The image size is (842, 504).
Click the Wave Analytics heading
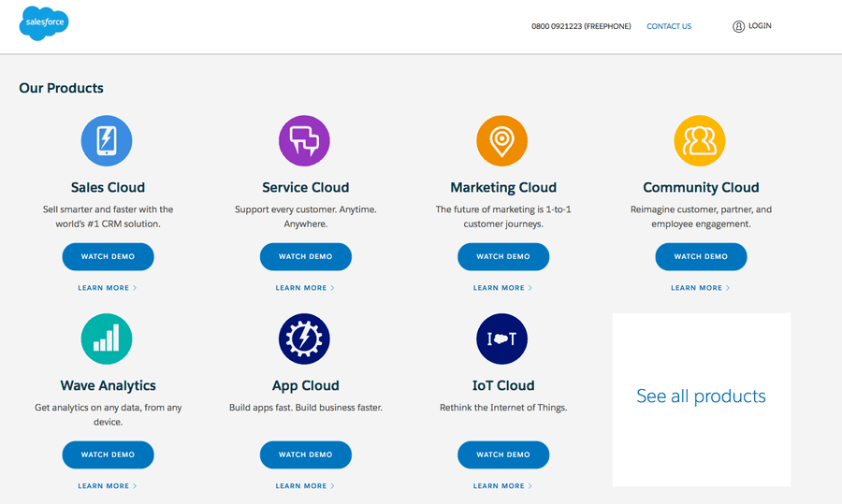pos(108,385)
